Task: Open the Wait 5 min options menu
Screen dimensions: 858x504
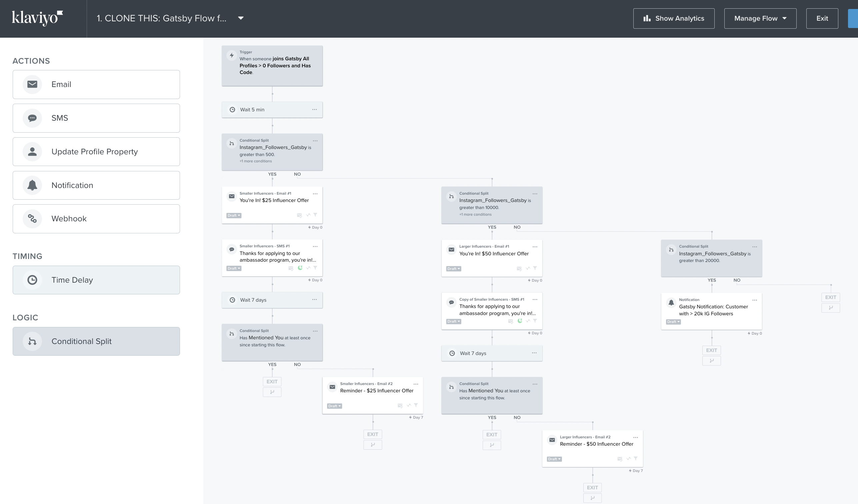Action: [x=314, y=109]
